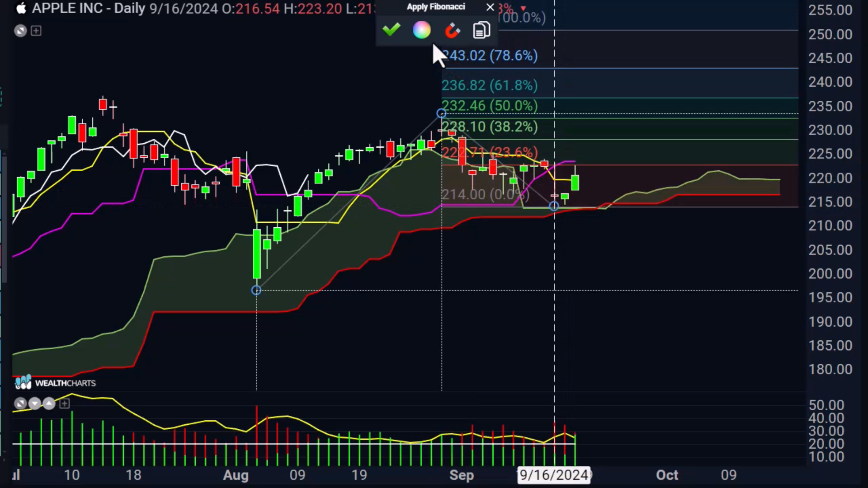Add indicator to the volume pane
The width and height of the screenshot is (868, 488).
(65, 404)
